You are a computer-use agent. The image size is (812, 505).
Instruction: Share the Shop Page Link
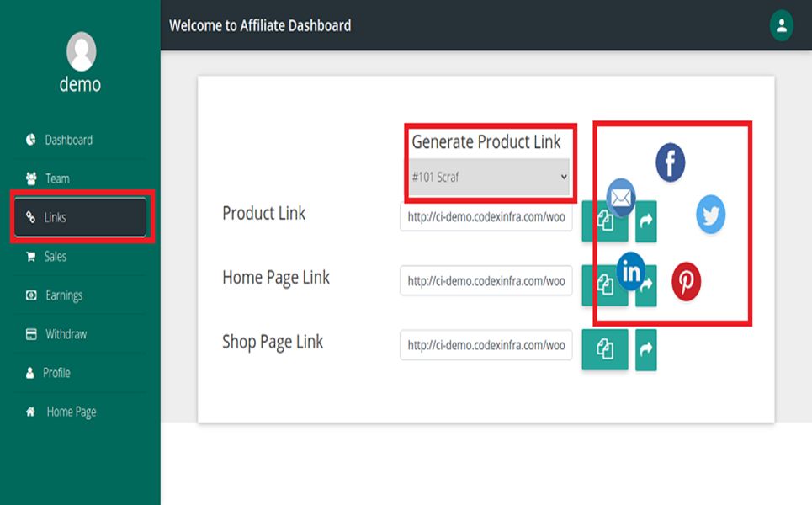pos(645,350)
